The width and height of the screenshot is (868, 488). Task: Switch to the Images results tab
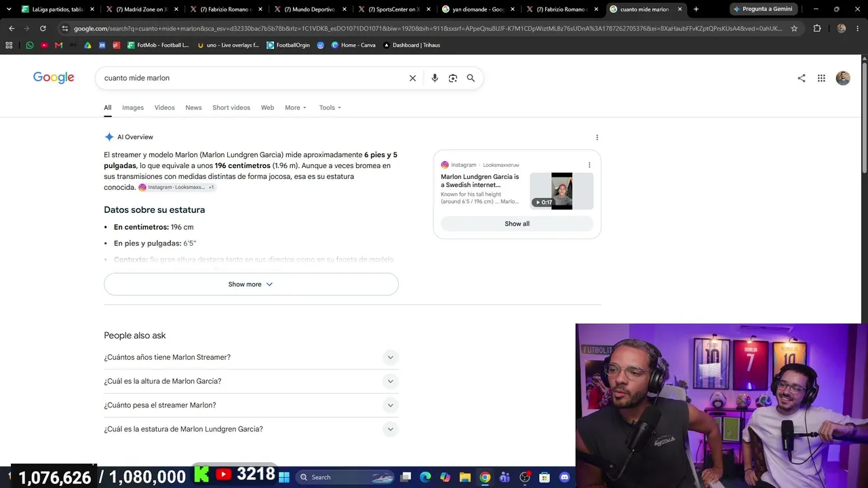point(133,108)
